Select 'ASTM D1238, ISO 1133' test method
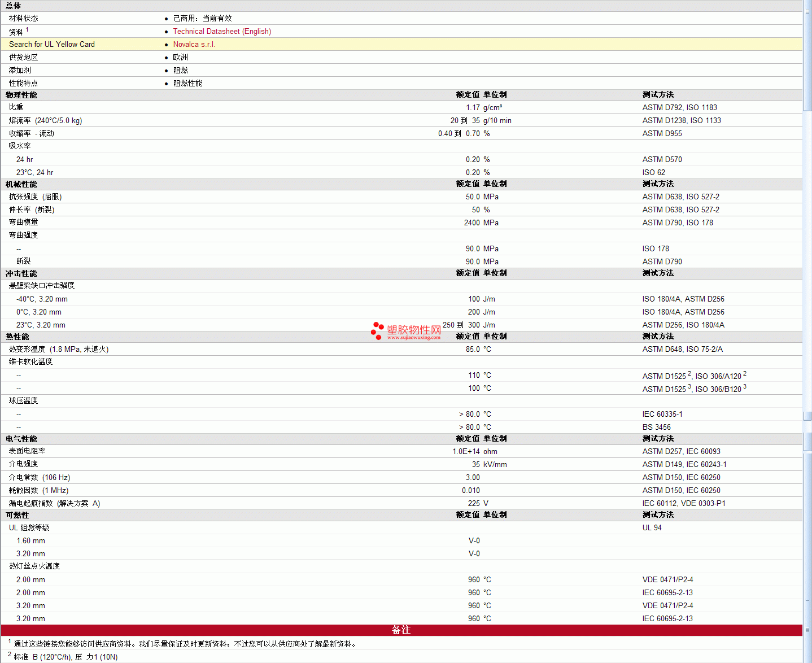812x663 pixels. point(682,121)
